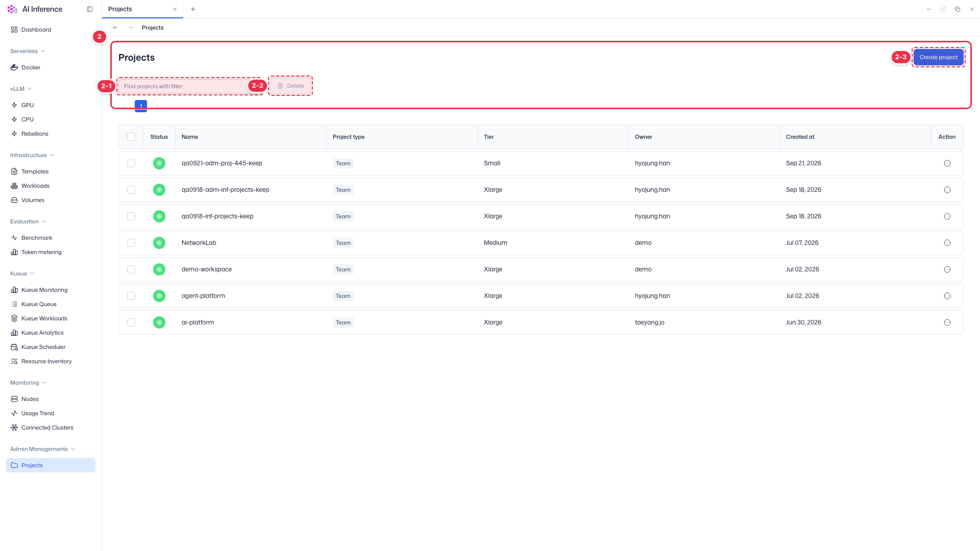Collapse the vLLM sidebar section

(x=21, y=89)
